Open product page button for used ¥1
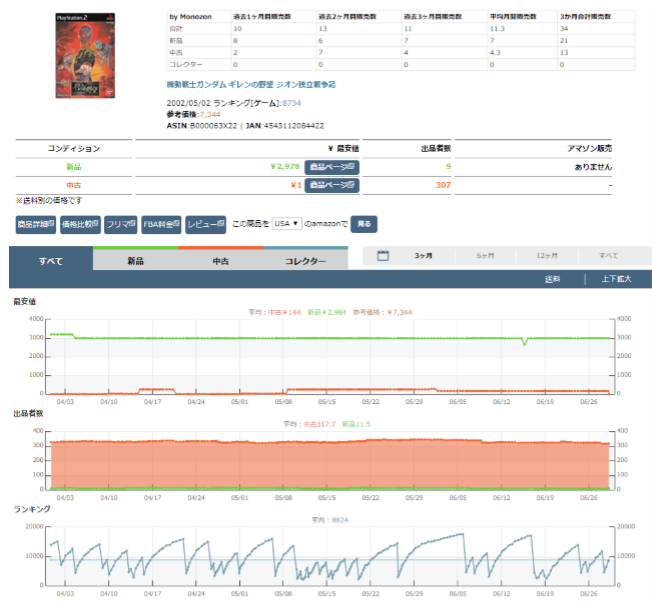652x603 pixels. click(332, 185)
